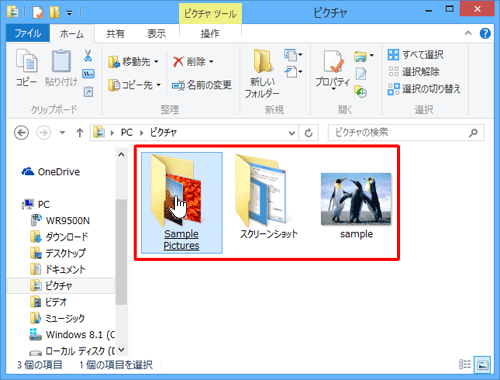The height and width of the screenshot is (380, 500).
Task: Click navigation pane scroll up arrow
Action: point(121,154)
